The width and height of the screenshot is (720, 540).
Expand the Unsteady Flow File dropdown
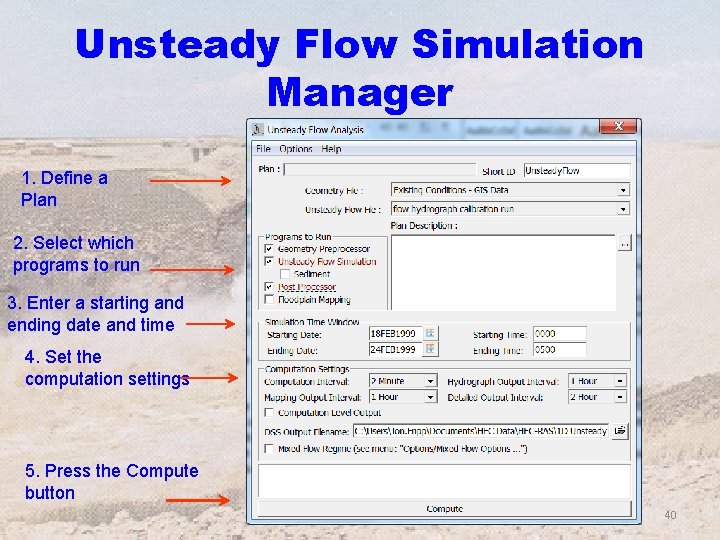point(623,209)
